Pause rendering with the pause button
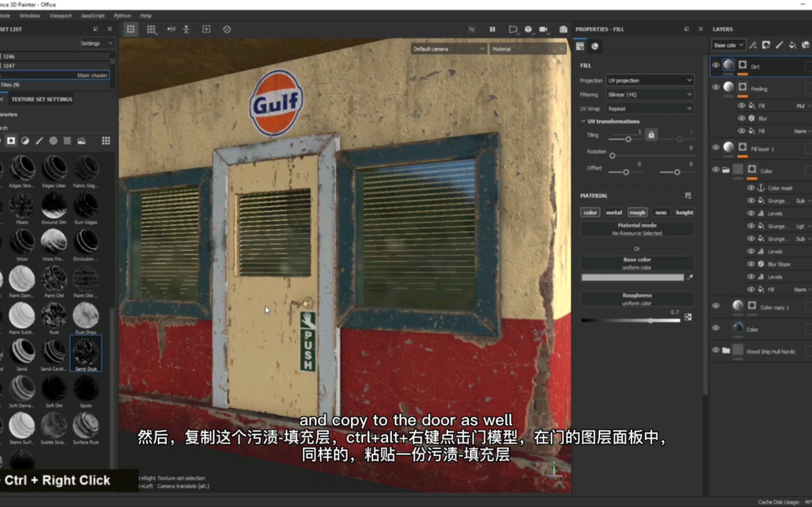The height and width of the screenshot is (507, 812). click(492, 29)
